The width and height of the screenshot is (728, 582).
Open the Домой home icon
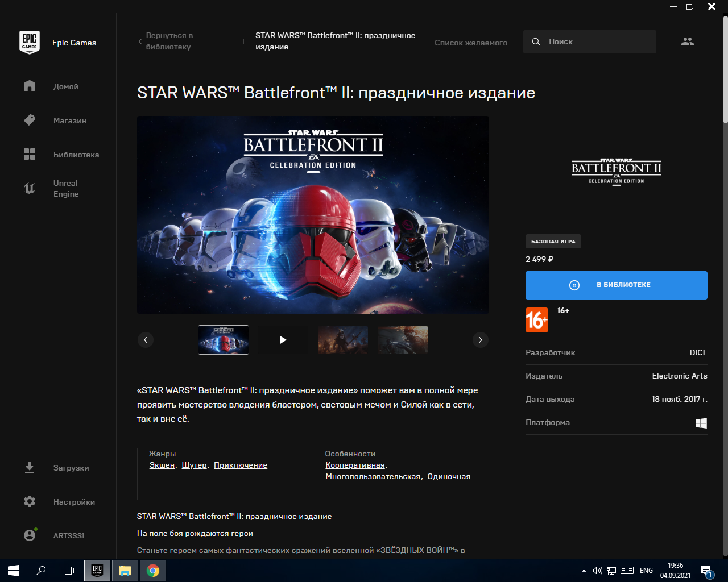(30, 86)
